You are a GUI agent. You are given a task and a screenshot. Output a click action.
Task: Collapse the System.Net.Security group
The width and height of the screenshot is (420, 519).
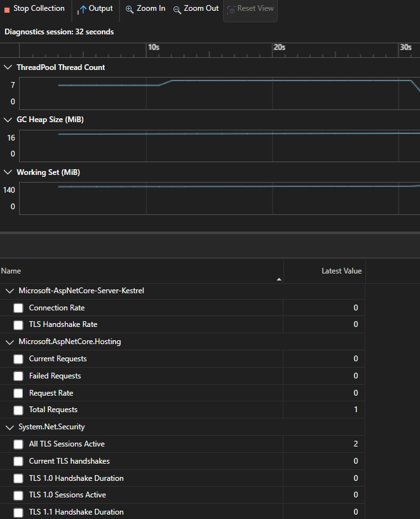point(10,427)
